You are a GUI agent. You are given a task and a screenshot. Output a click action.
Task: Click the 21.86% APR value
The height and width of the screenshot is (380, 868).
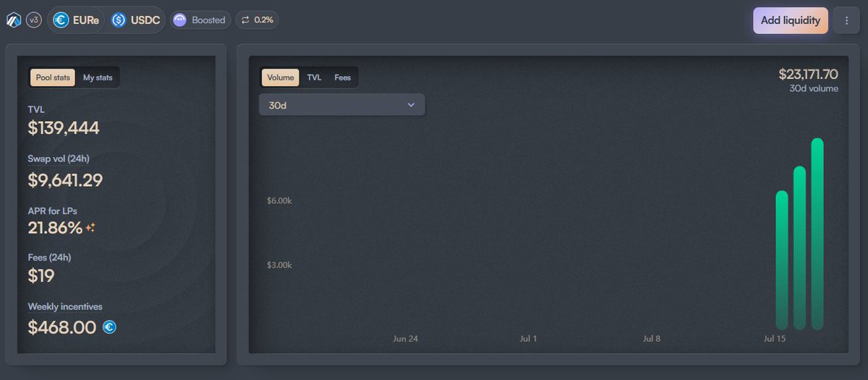(55, 228)
